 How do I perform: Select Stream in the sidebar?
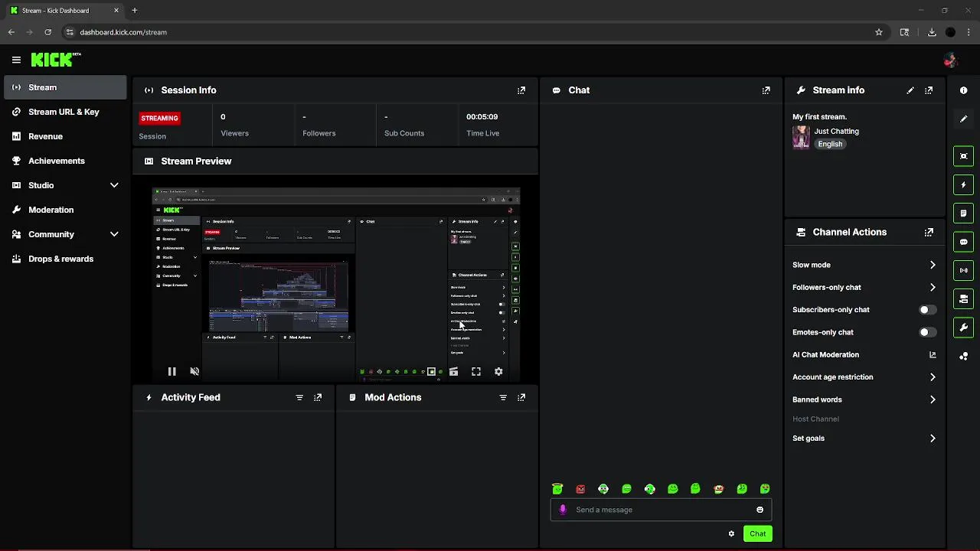(65, 87)
